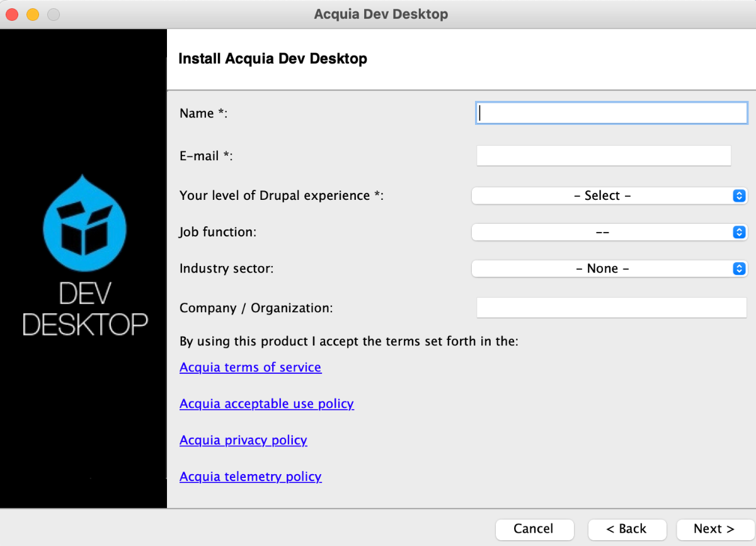Image resolution: width=756 pixels, height=546 pixels.
Task: Click the Name input field
Action: [x=612, y=113]
